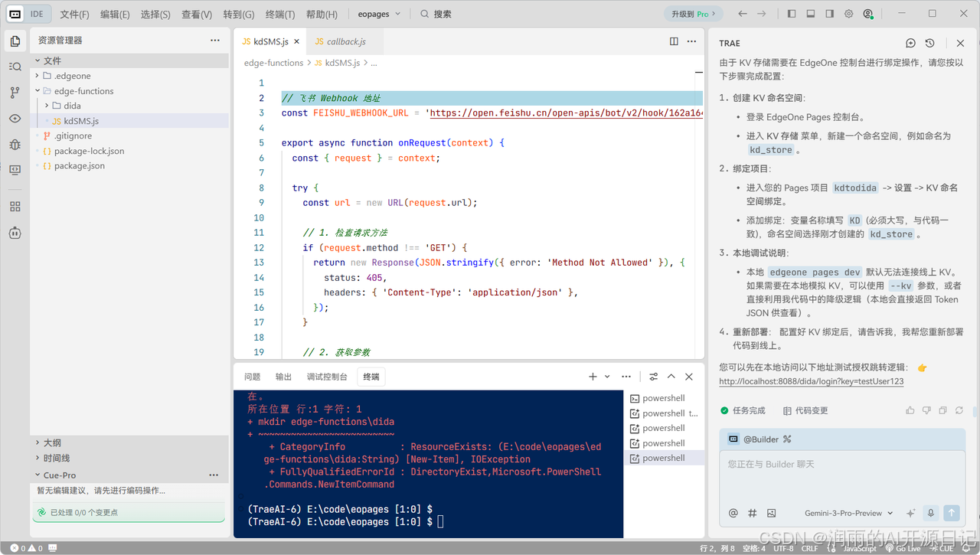The width and height of the screenshot is (980, 555).
Task: Attach an image to the chat
Action: pos(771,513)
